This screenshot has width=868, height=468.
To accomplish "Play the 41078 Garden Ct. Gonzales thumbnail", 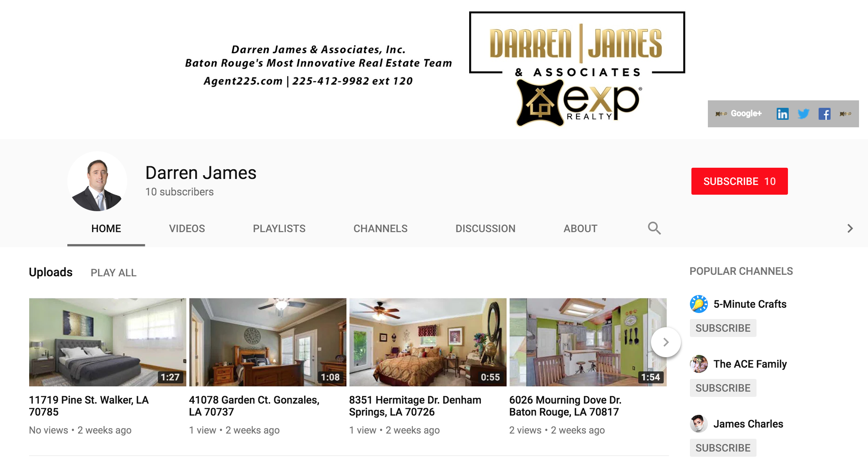I will click(x=268, y=342).
